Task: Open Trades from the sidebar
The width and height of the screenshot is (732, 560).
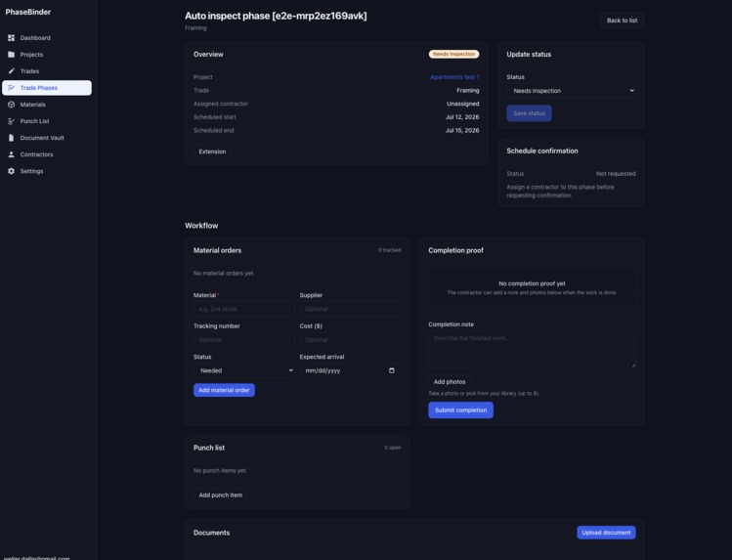Action: tap(47, 71)
